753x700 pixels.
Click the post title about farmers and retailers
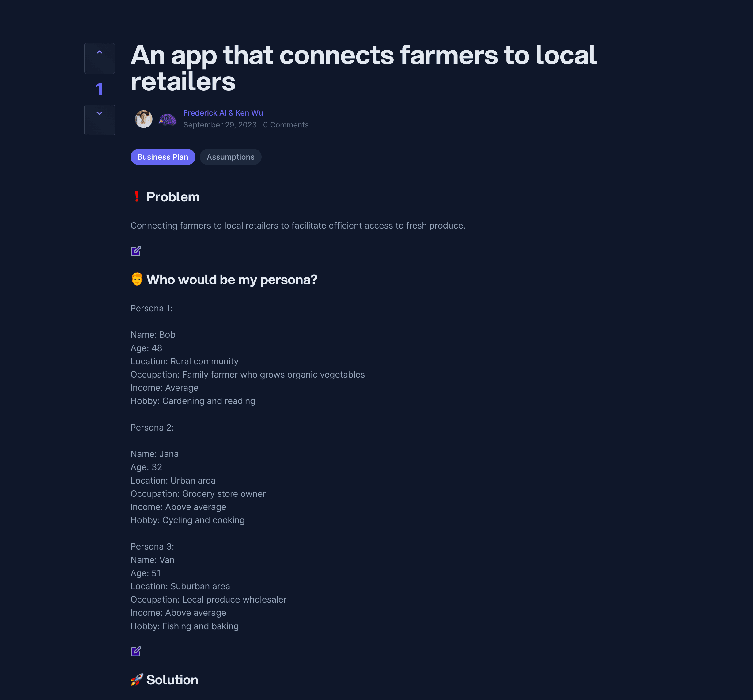click(x=363, y=68)
